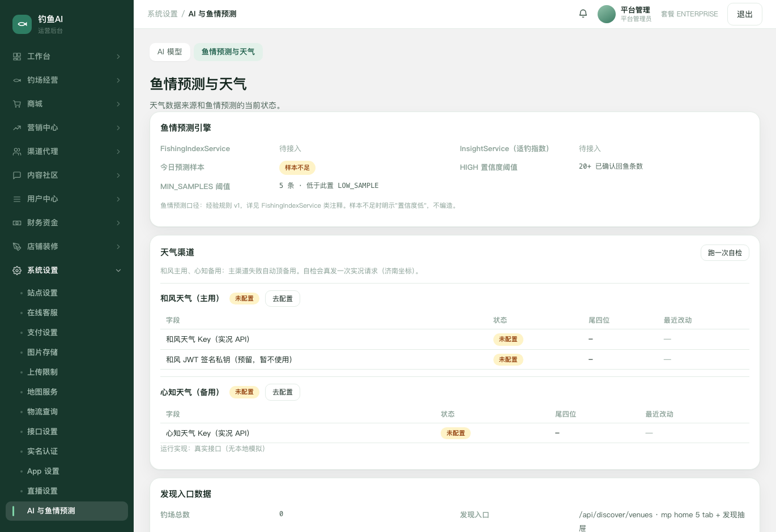Click 去配置 for 心知天气（备用）

point(283,392)
